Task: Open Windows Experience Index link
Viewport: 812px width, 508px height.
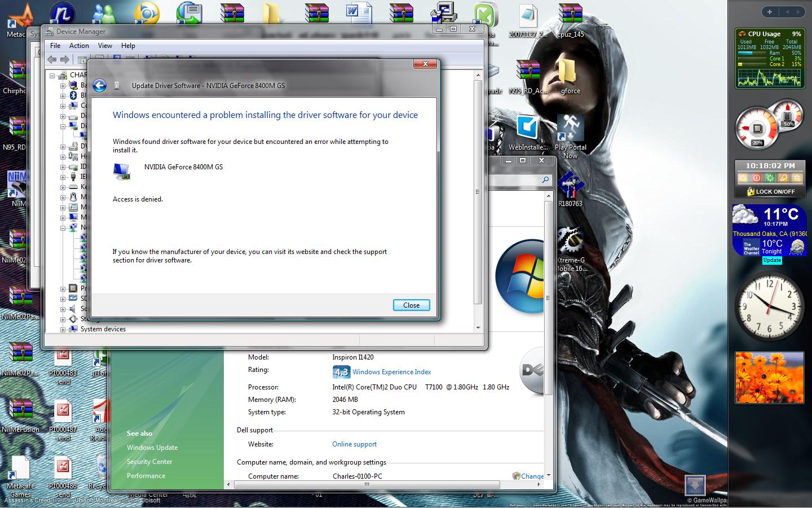Action: [x=391, y=372]
